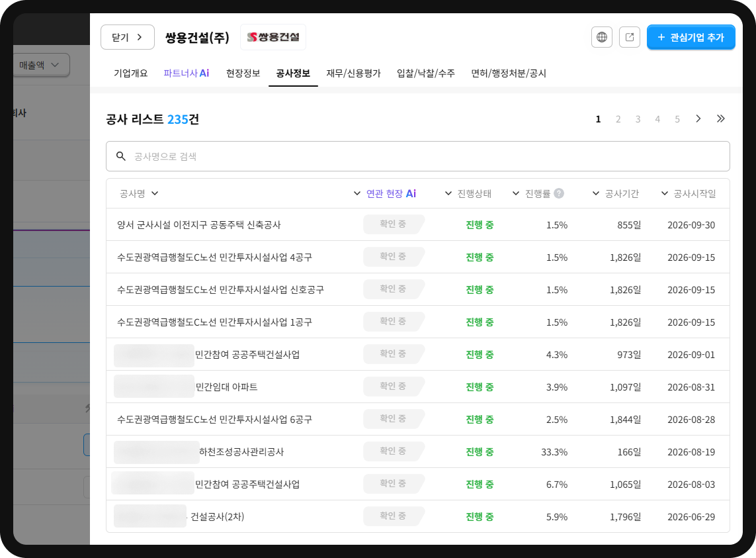Open 기업개요 tab
Image resolution: width=756 pixels, height=558 pixels.
pos(131,73)
